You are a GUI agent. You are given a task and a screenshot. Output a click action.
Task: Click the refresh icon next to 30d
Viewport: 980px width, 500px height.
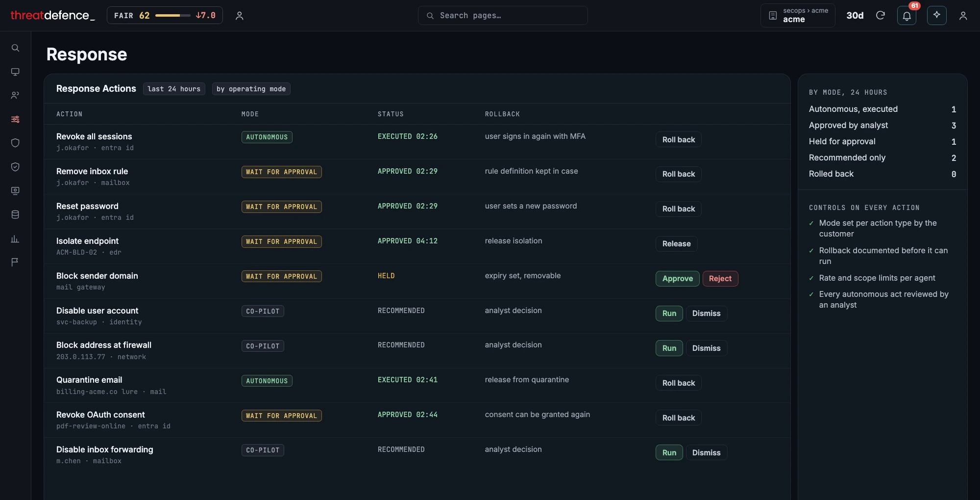[x=881, y=16]
